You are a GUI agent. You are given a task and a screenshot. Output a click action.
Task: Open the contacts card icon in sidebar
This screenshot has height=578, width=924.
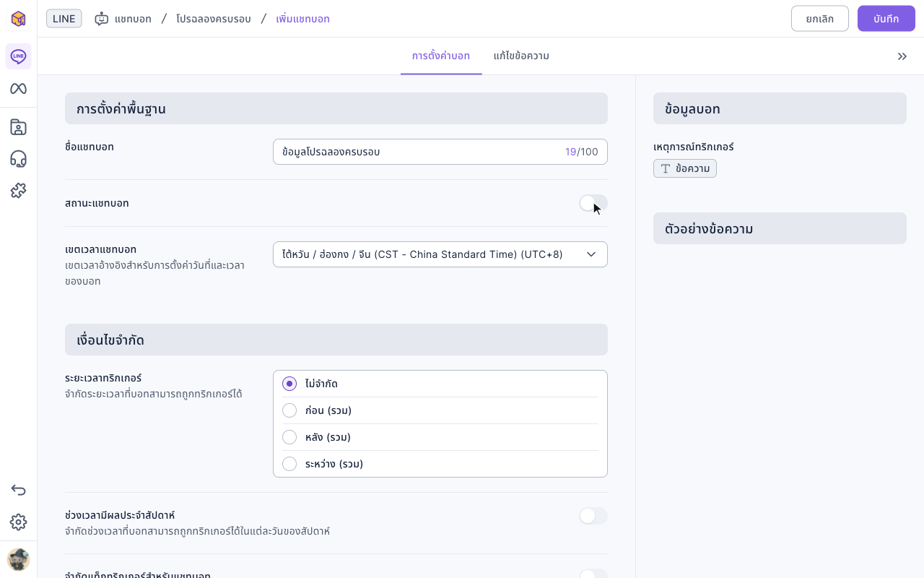[x=18, y=127]
